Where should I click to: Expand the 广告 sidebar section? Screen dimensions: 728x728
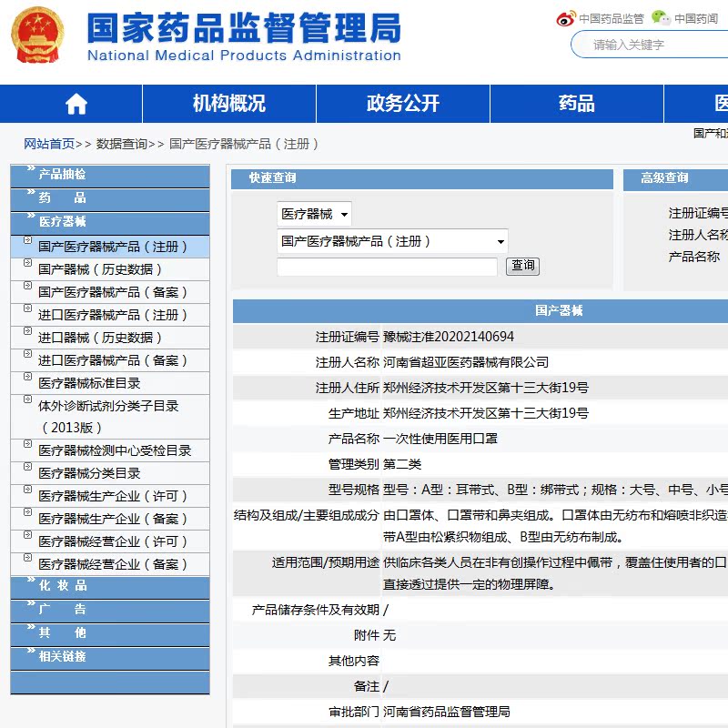tap(110, 611)
